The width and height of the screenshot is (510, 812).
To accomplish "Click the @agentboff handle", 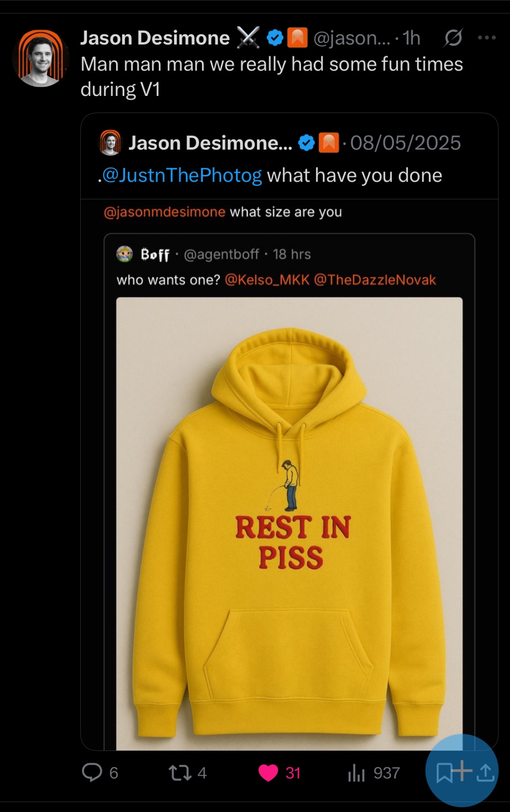I will point(221,254).
